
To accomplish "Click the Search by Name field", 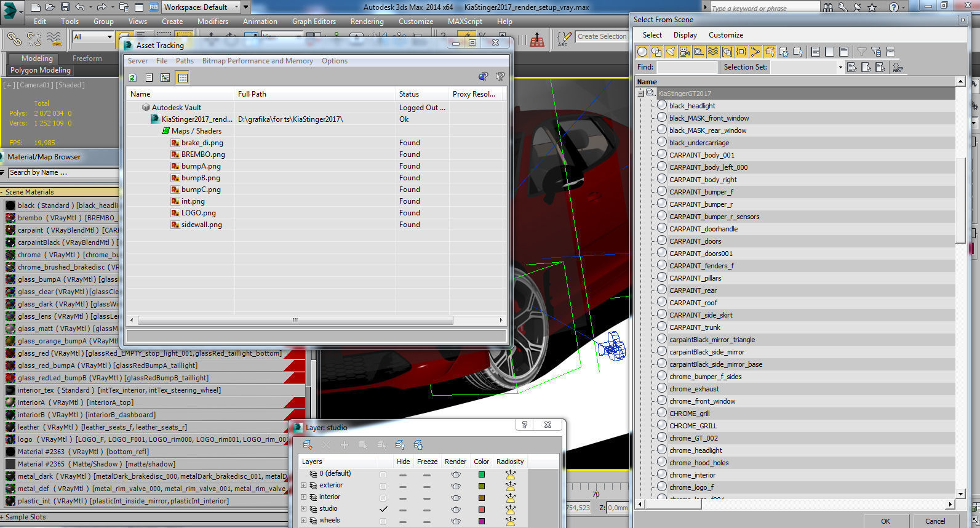I will tap(63, 173).
